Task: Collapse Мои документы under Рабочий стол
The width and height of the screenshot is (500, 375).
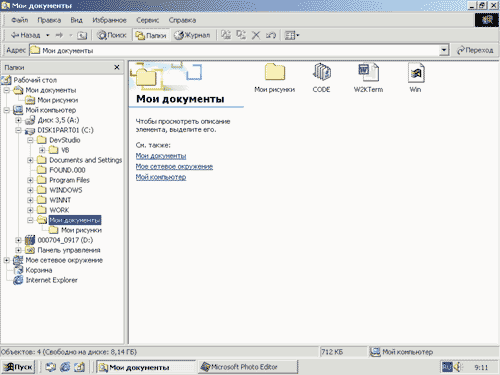Action: click(x=7, y=90)
